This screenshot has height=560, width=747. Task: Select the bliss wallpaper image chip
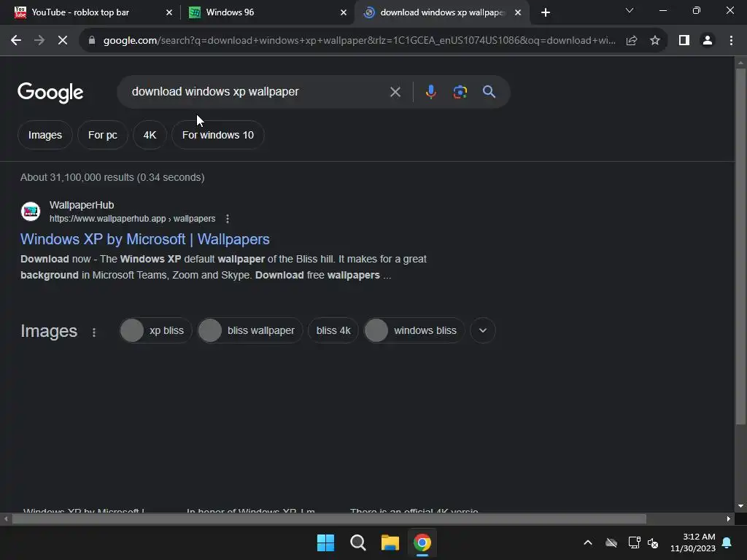[249, 330]
